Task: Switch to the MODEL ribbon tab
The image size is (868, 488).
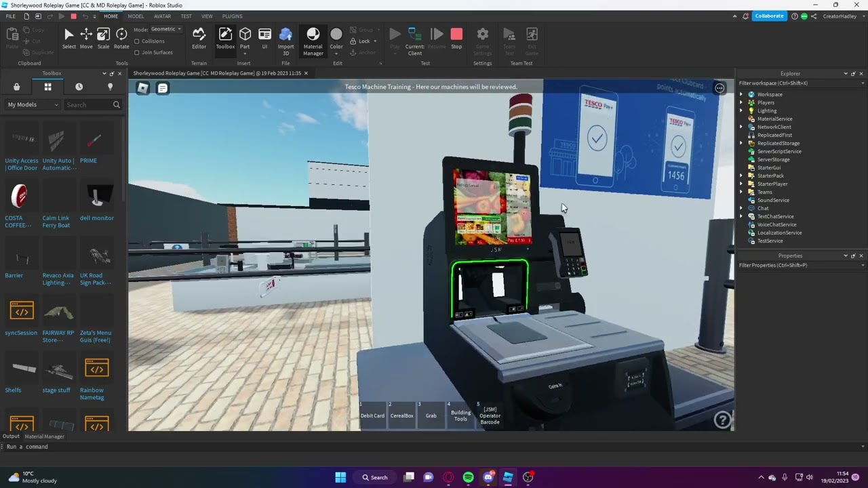Action: click(136, 16)
